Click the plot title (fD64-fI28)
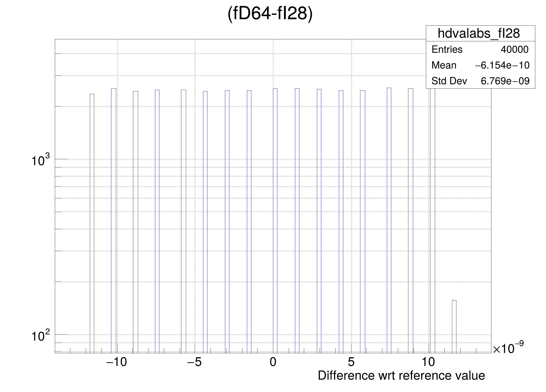 (270, 13)
